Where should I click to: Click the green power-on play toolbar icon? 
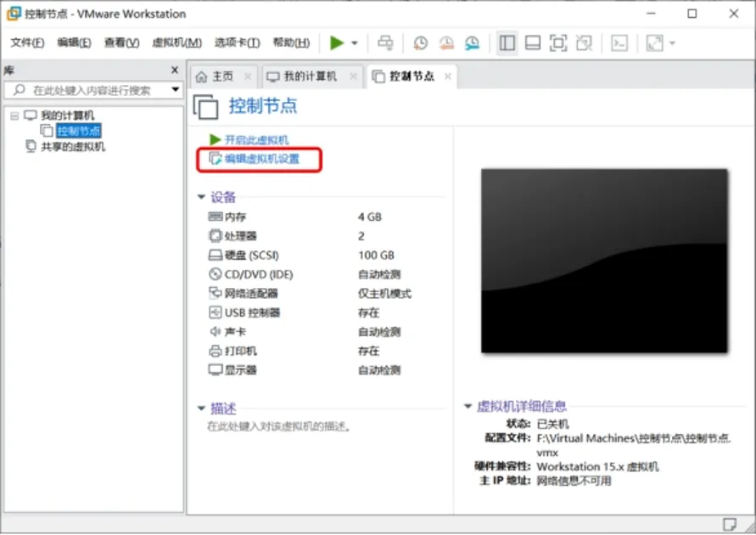point(337,43)
